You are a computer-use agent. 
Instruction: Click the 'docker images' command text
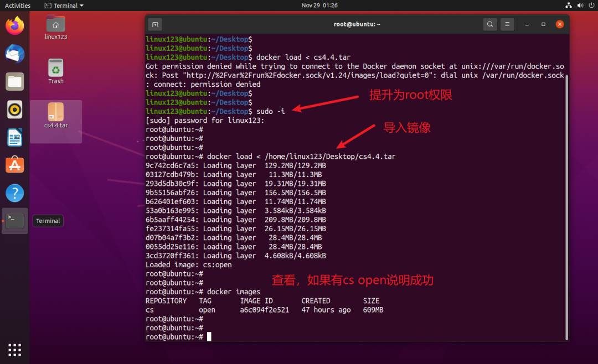point(234,292)
